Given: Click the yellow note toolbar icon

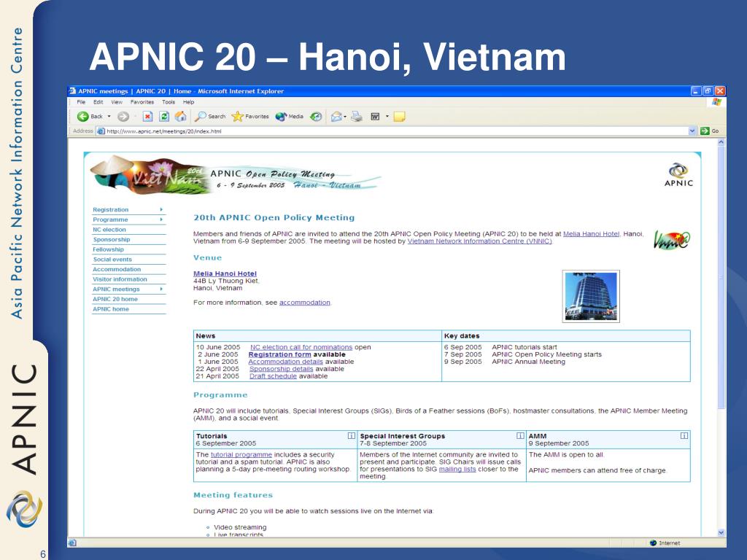Looking at the screenshot, I should coord(399,116).
